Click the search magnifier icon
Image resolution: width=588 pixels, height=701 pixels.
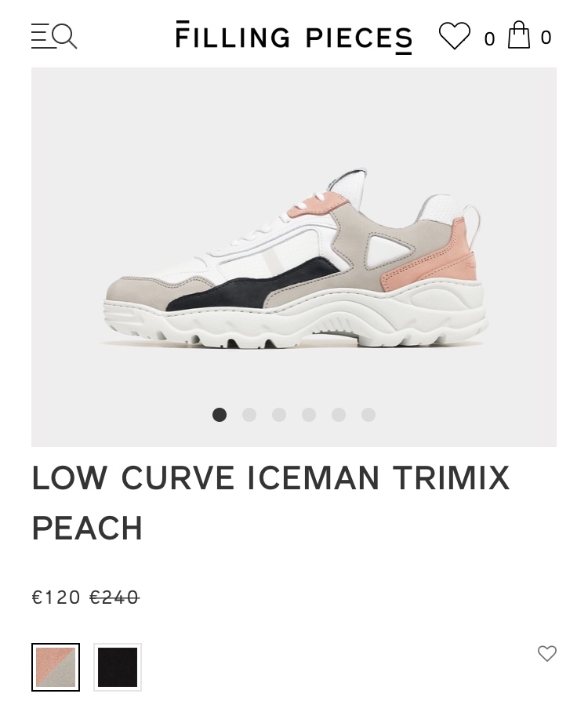65,36
